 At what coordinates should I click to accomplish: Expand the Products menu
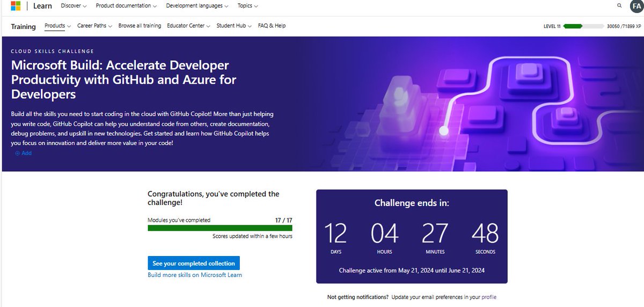tap(57, 26)
